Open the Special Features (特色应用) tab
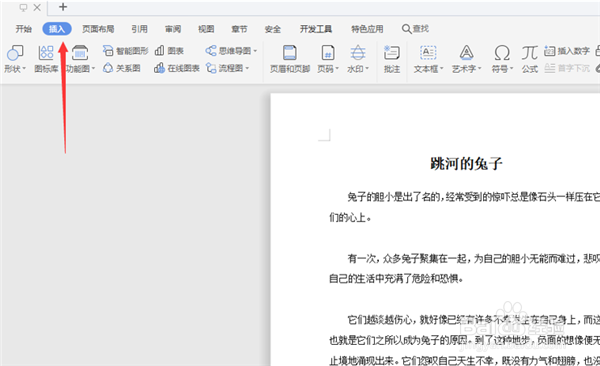 tap(367, 29)
